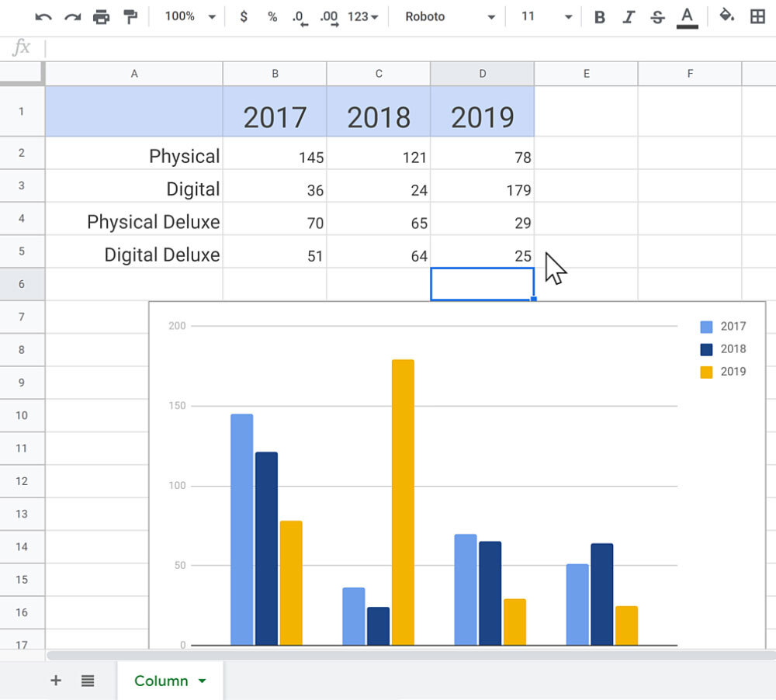Click the dark blue Digital Deluxe 2018 bar
The width and height of the screenshot is (776, 700).
(602, 594)
